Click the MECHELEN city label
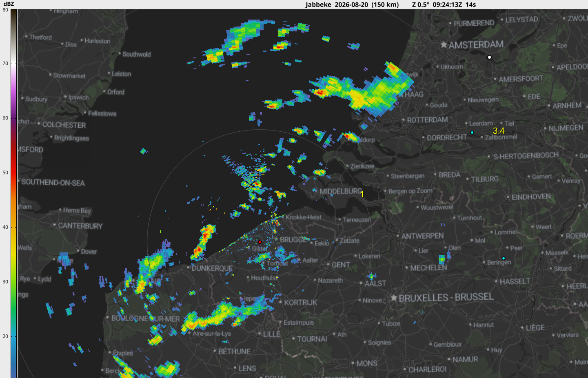 click(428, 268)
